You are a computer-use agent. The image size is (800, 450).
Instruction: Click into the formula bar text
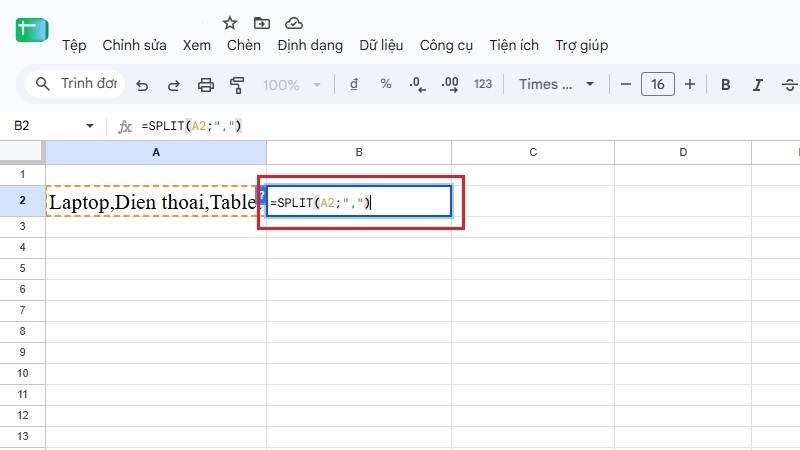tap(191, 126)
